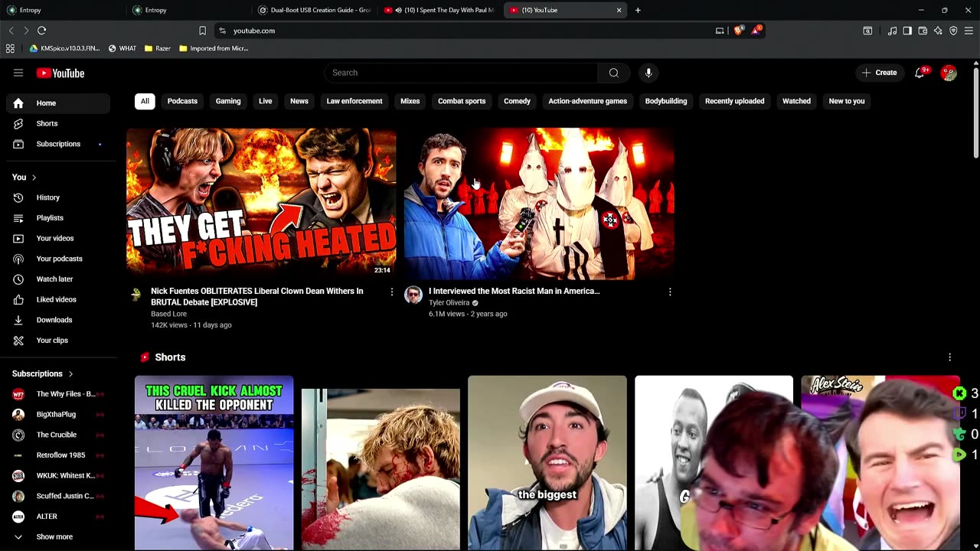The width and height of the screenshot is (980, 551).
Task: Open the cast screen icon in address bar
Action: coord(720,31)
